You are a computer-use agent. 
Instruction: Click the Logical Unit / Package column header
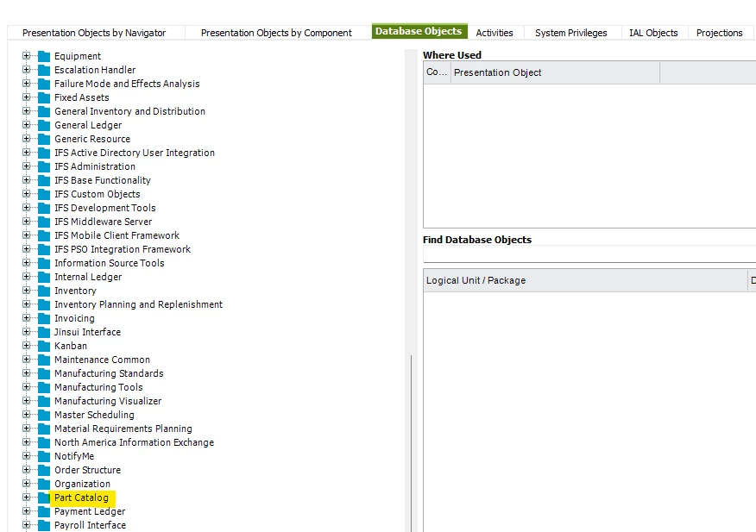coord(585,280)
